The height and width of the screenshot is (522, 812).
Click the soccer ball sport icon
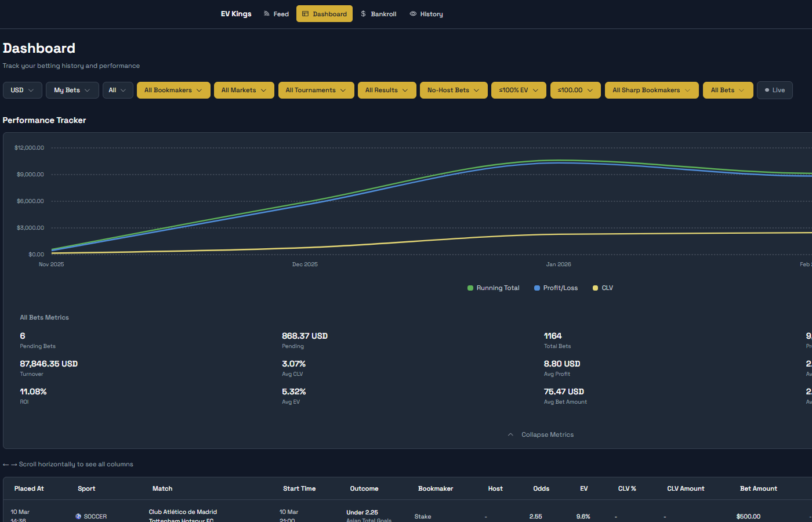78,516
